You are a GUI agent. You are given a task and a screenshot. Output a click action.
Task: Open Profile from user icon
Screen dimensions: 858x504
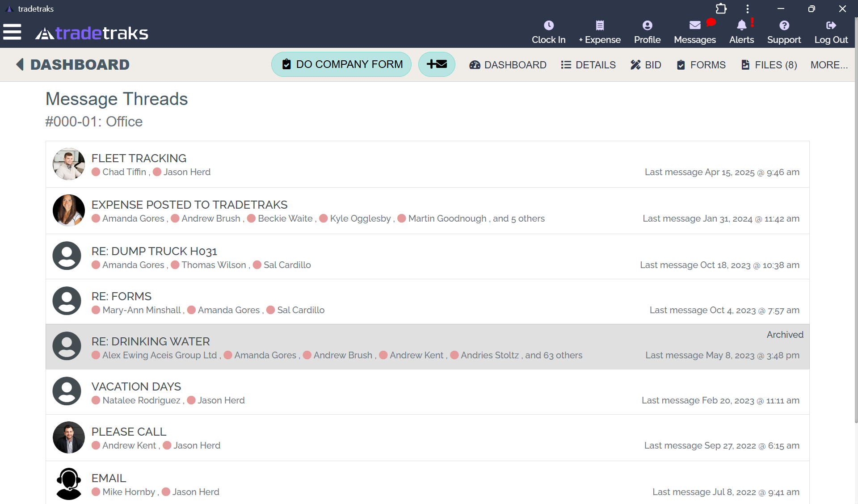pyautogui.click(x=647, y=25)
